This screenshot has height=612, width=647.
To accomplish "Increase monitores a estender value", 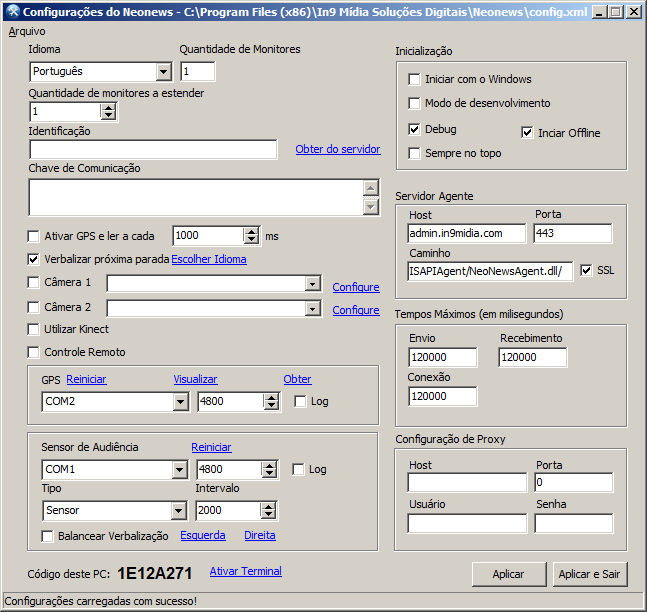I will point(108,108).
